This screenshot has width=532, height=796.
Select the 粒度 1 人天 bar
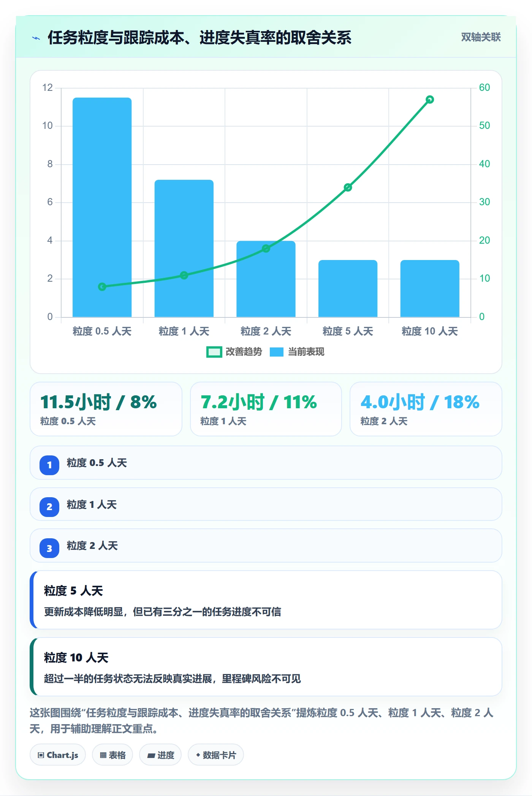(x=184, y=248)
